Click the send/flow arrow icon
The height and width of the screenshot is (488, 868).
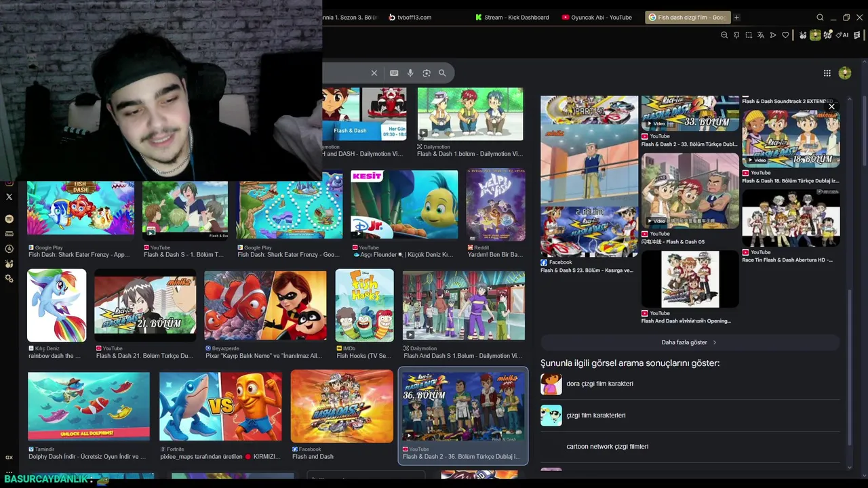[x=773, y=35]
